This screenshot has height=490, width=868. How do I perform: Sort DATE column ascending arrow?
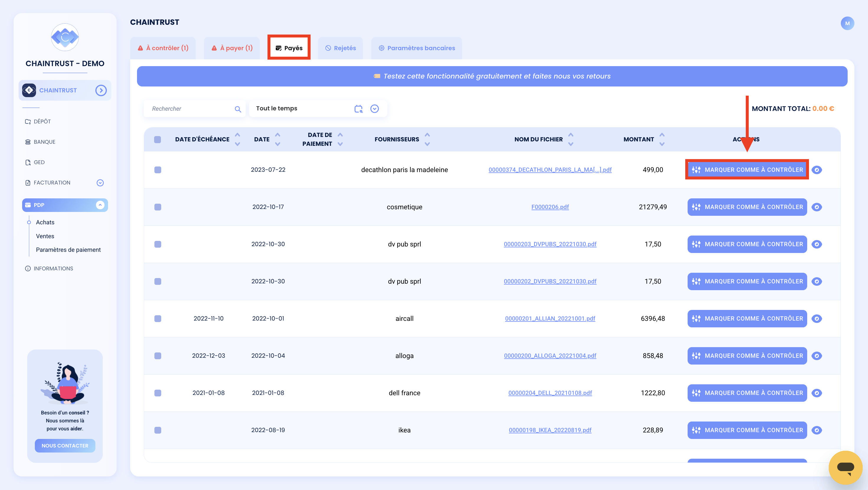278,135
